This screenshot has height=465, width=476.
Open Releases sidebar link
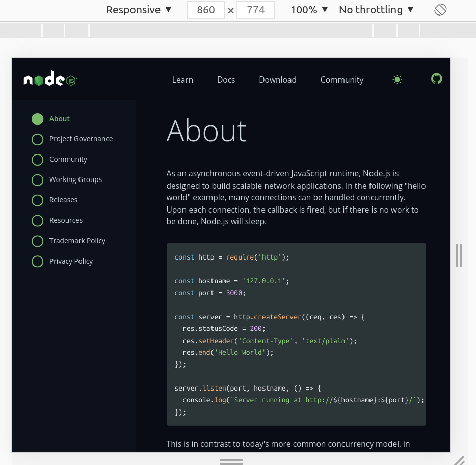(x=63, y=200)
